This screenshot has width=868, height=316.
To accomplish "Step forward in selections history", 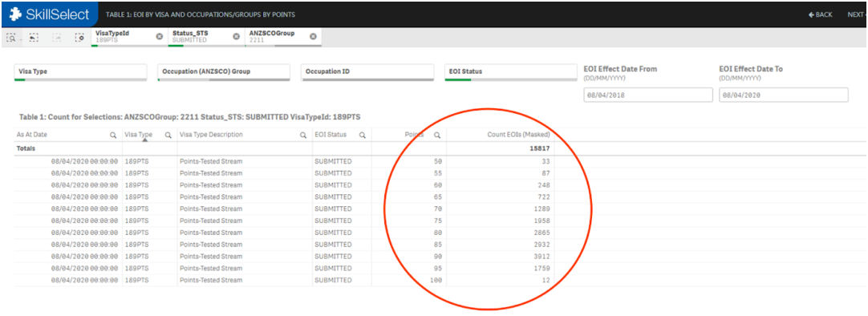I will pos(56,38).
